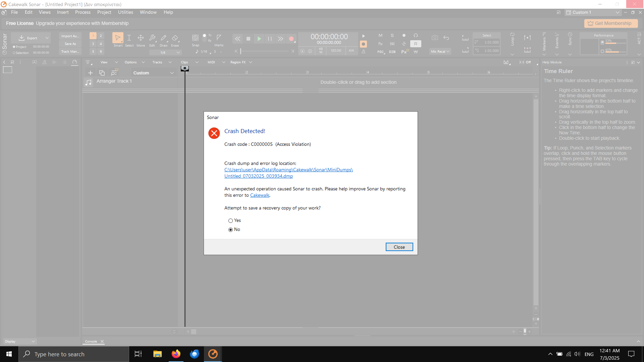Image resolution: width=644 pixels, height=362 pixels.
Task: Add a new track with plus icon
Action: 90,73
